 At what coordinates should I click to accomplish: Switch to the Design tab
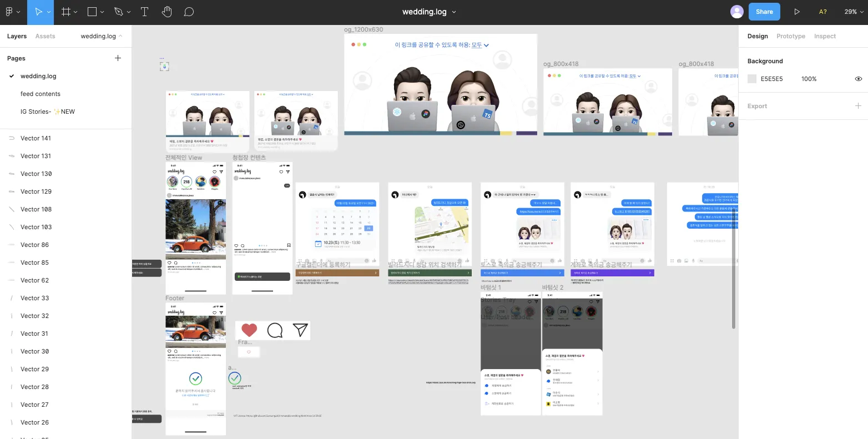coord(758,36)
